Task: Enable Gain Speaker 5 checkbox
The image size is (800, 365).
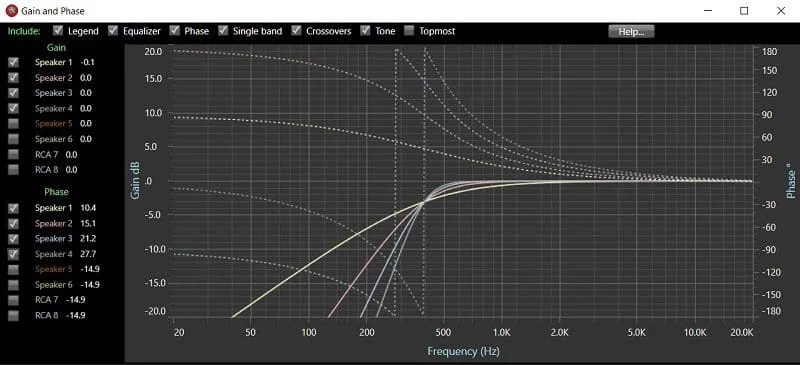Action: click(13, 124)
